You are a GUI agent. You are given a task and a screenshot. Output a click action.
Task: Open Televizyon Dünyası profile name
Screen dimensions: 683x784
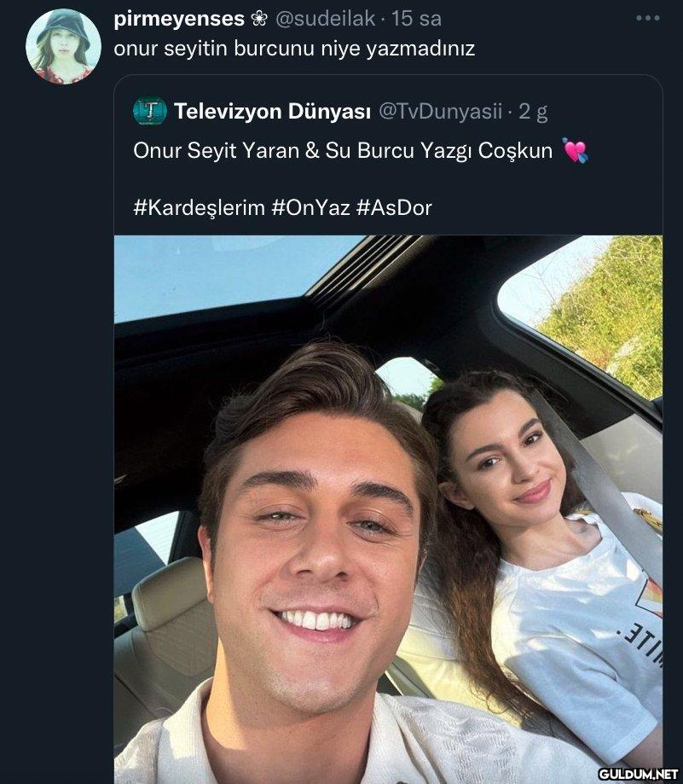271,111
